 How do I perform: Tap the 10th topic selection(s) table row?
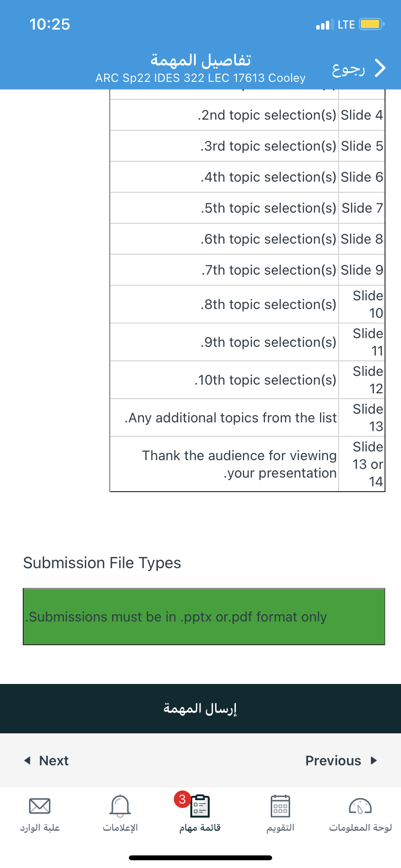[247, 380]
